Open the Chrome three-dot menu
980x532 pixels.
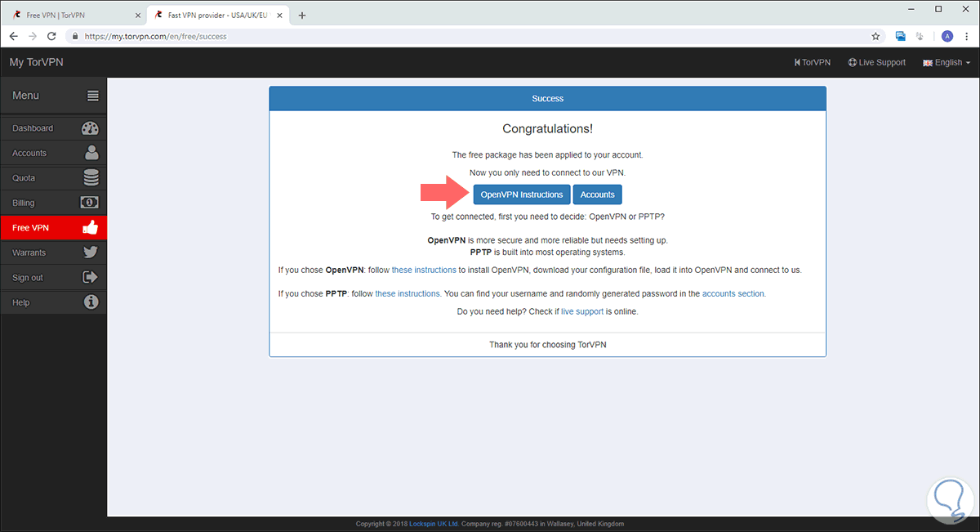[x=967, y=36]
